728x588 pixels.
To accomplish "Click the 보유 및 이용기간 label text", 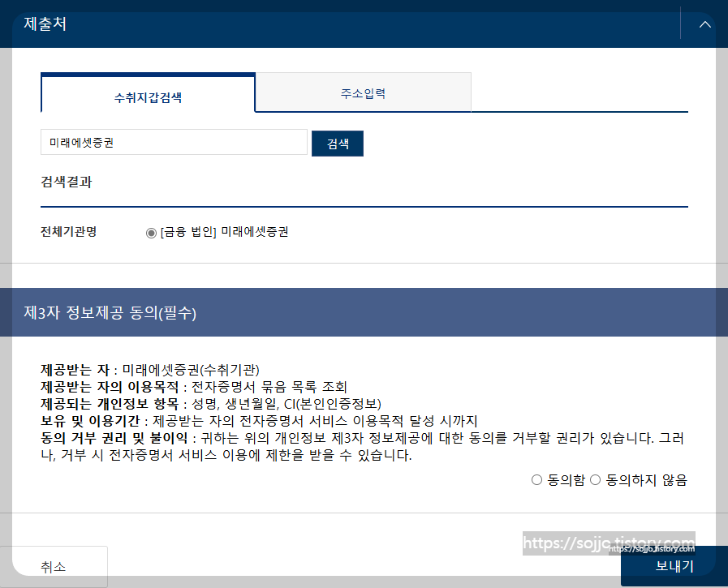I will click(x=90, y=421).
